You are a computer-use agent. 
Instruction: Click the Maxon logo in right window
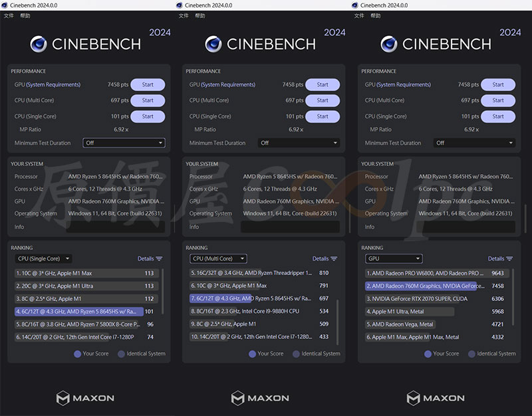(436, 398)
